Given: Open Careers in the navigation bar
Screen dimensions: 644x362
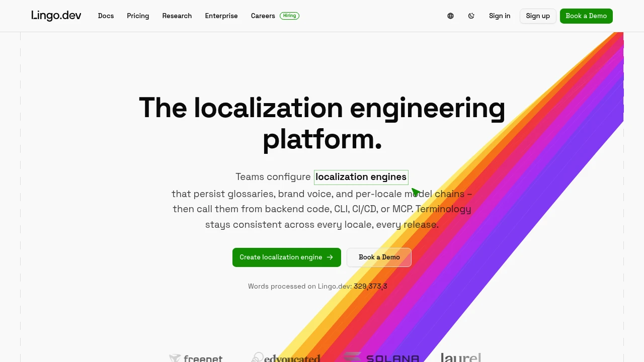Looking at the screenshot, I should click(263, 16).
